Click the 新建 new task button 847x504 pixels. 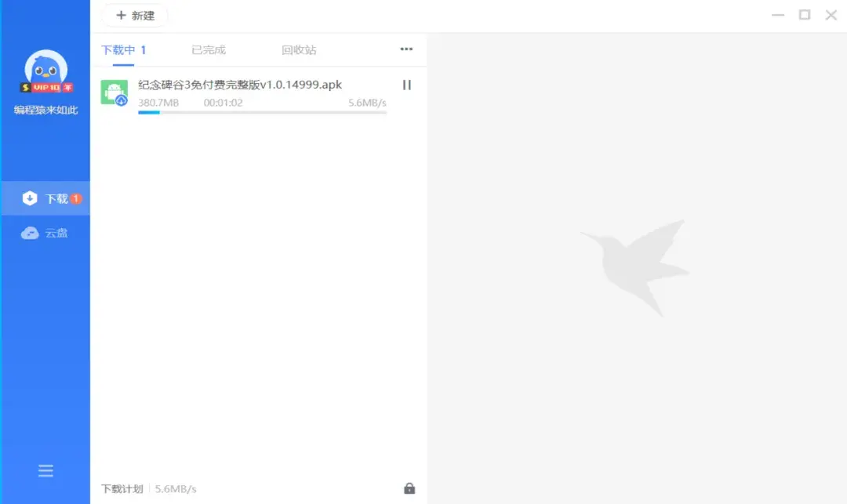[135, 16]
